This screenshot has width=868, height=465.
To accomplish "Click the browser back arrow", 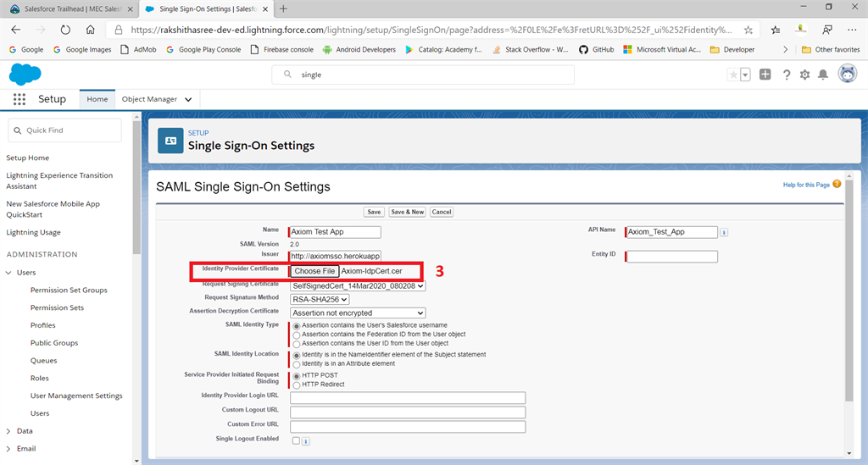I will point(15,30).
